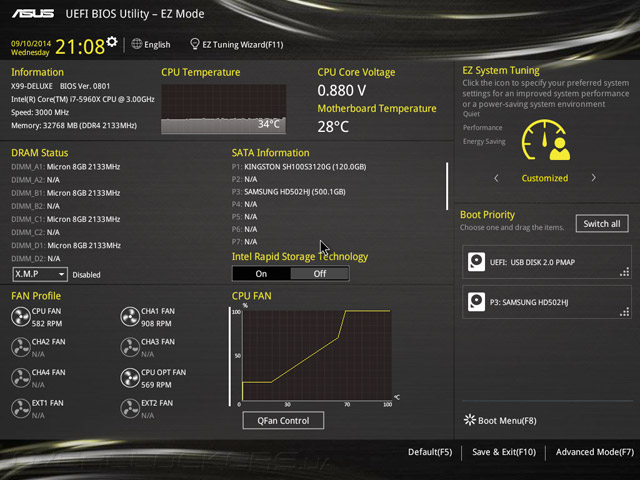
Task: Click the SATA Information scrollbar
Action: click(447, 186)
